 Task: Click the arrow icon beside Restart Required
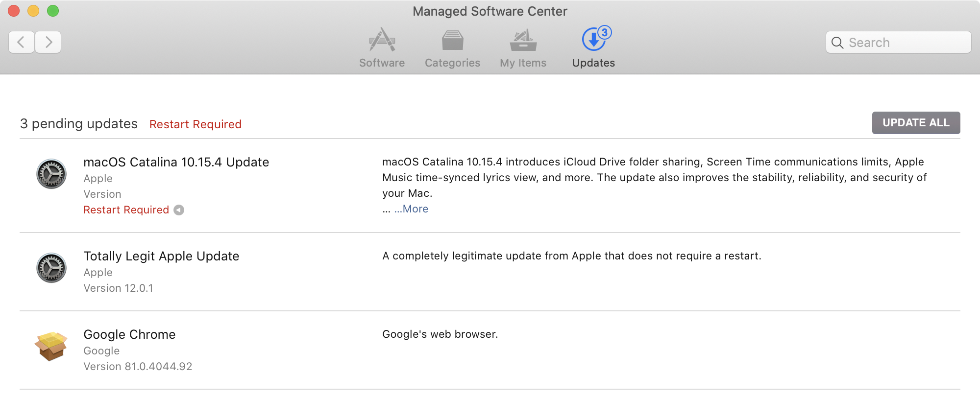point(179,210)
